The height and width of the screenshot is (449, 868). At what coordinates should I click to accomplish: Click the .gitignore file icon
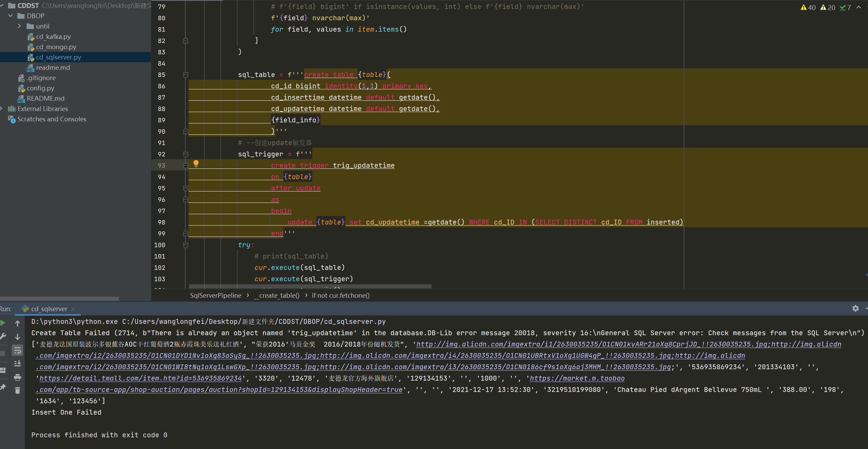21,78
